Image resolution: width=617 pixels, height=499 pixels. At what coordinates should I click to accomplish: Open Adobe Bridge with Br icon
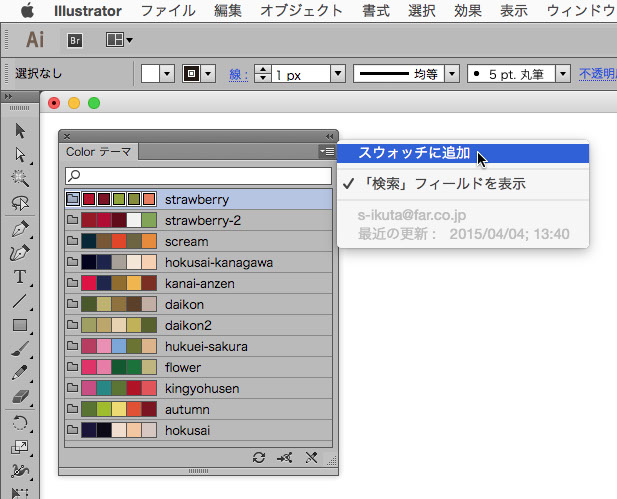(x=75, y=40)
